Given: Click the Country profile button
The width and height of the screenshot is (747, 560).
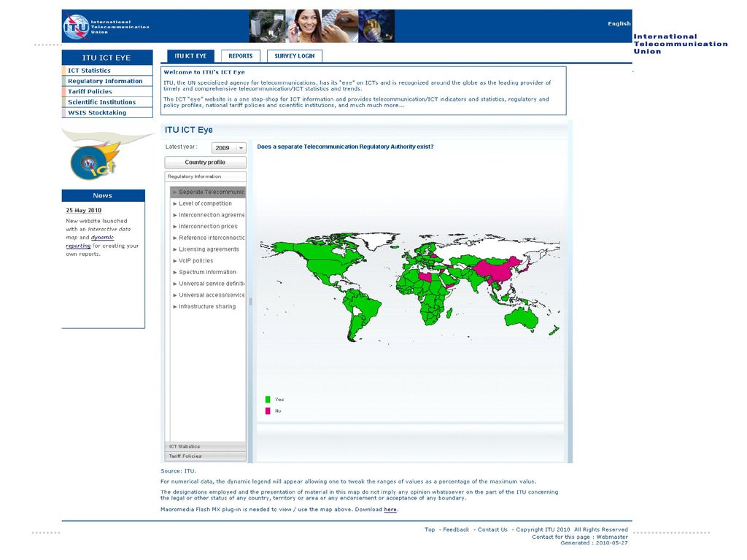Looking at the screenshot, I should (x=205, y=163).
